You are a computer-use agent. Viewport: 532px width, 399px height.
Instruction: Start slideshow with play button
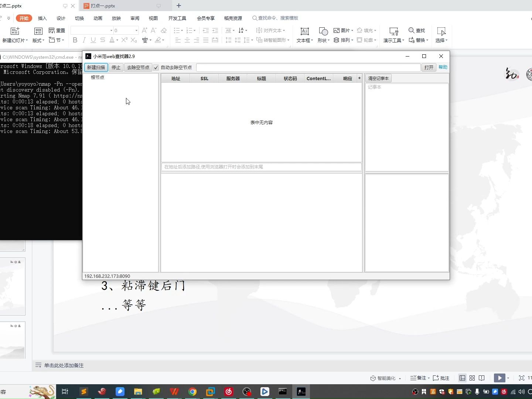[499, 378]
